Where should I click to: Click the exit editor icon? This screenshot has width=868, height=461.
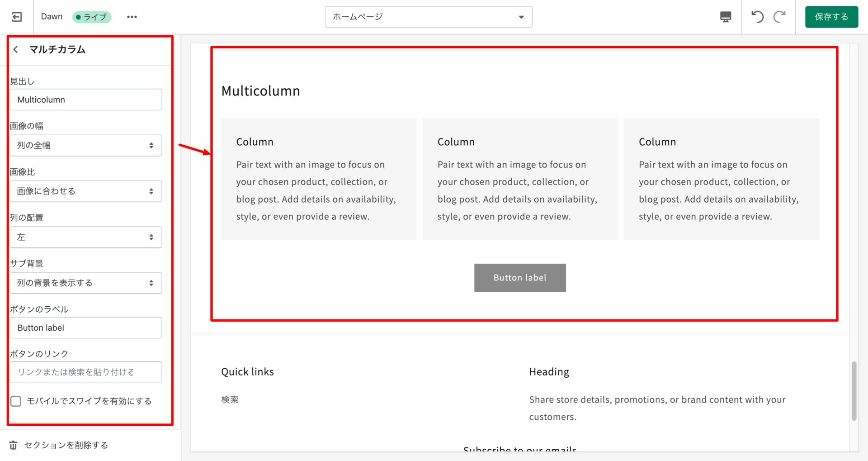(17, 17)
